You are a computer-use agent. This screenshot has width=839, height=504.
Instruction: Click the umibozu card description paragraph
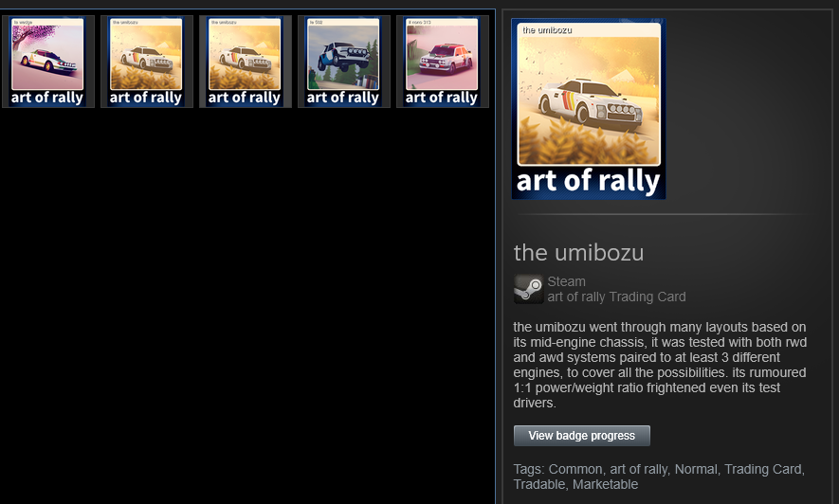(x=660, y=365)
